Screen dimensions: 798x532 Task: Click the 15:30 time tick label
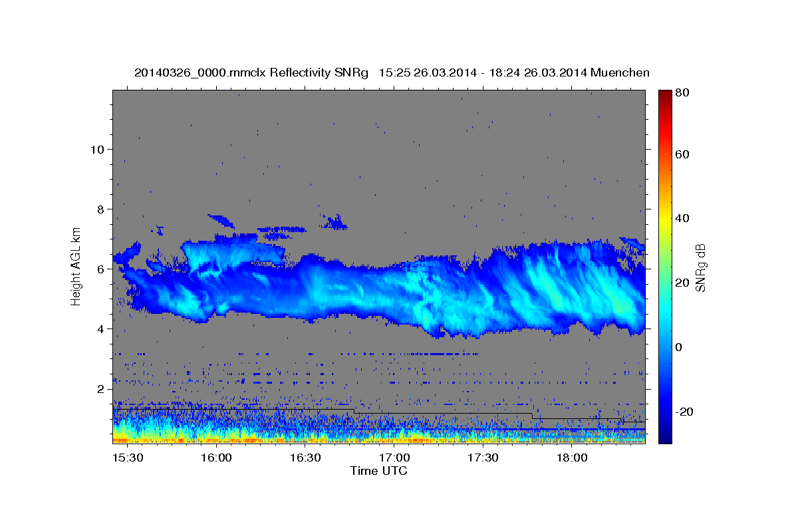coord(126,458)
